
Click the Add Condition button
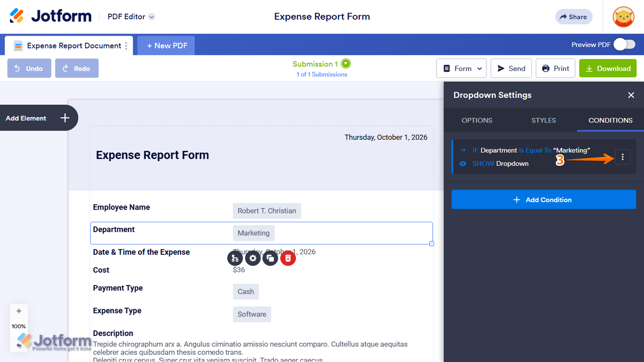543,199
